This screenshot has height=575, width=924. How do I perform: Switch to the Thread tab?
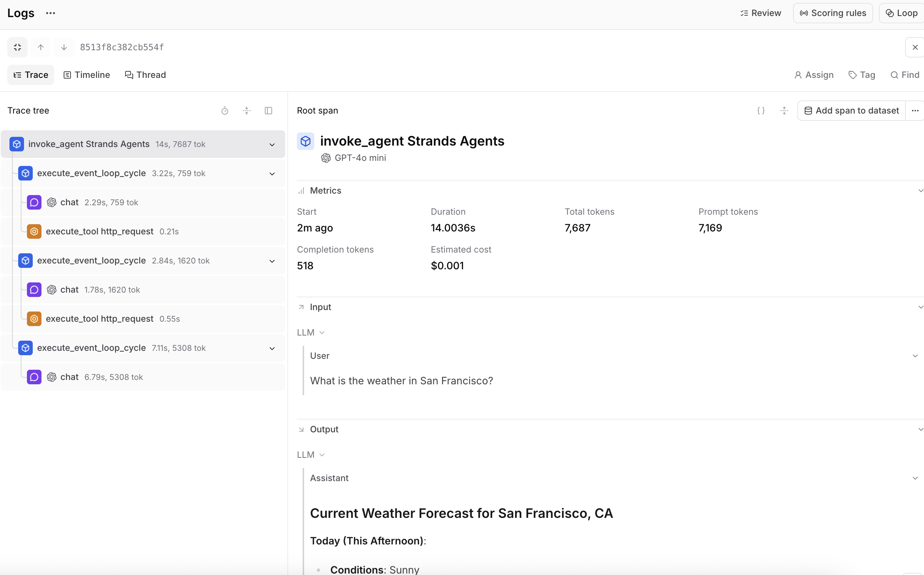point(146,75)
